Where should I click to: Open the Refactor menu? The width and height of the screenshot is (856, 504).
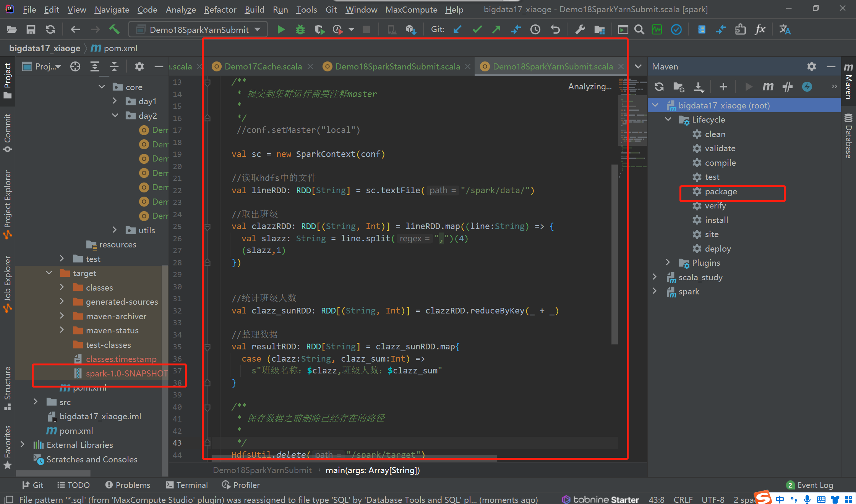tap(220, 10)
